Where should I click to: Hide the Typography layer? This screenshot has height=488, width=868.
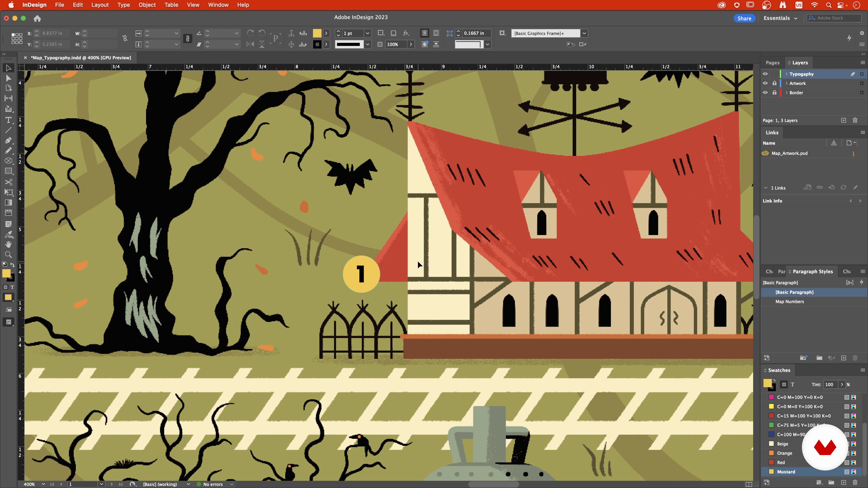click(765, 74)
